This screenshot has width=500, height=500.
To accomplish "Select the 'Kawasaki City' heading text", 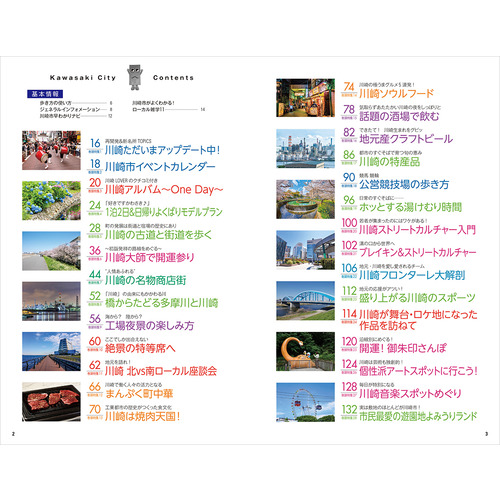I will click(x=83, y=78).
